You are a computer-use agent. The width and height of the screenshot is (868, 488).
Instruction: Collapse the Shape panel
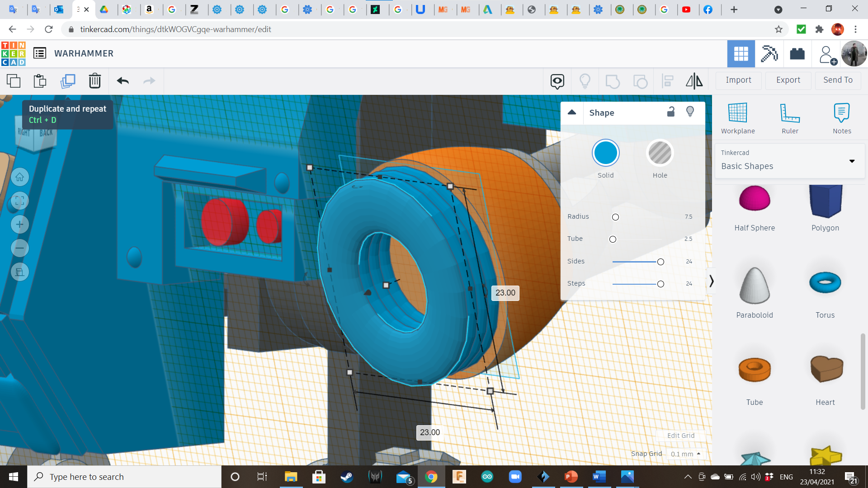[572, 112]
